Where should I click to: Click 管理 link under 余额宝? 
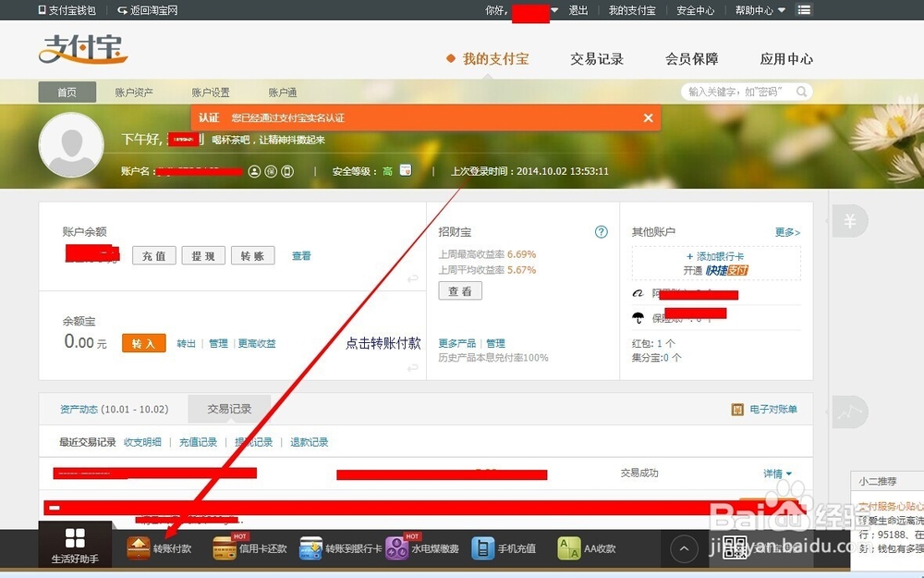tap(218, 343)
